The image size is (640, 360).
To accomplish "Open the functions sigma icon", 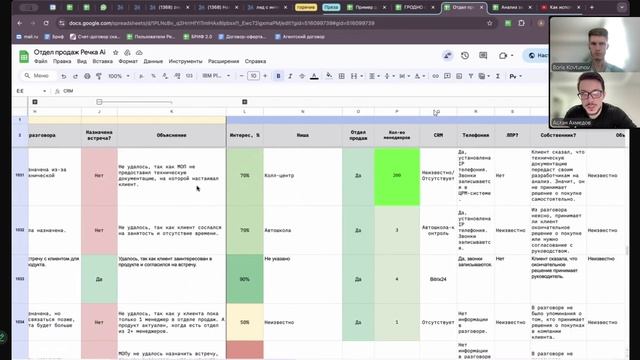I will [498, 76].
